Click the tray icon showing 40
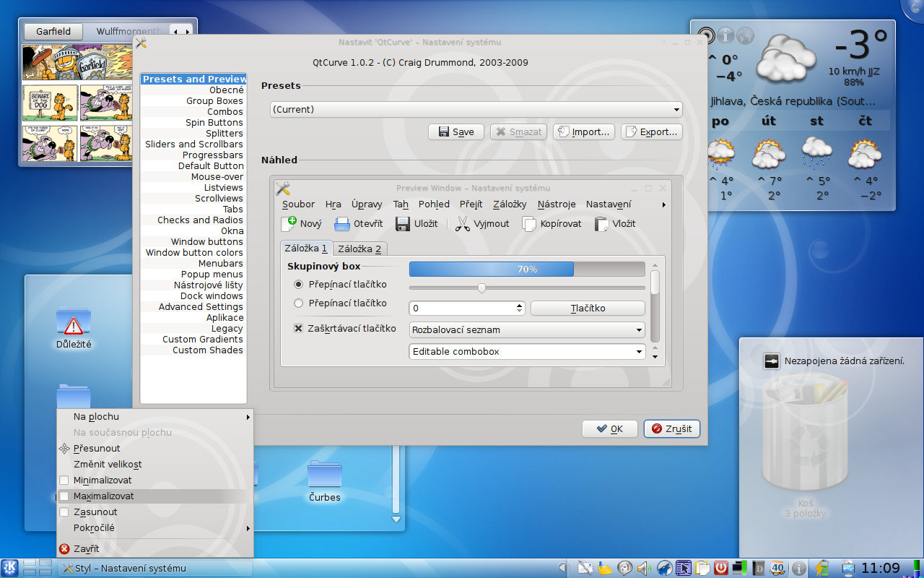The image size is (924, 578). tap(778, 568)
